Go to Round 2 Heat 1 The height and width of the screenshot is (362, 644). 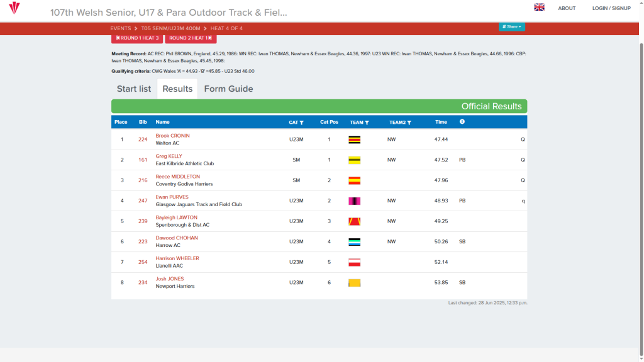coord(190,38)
